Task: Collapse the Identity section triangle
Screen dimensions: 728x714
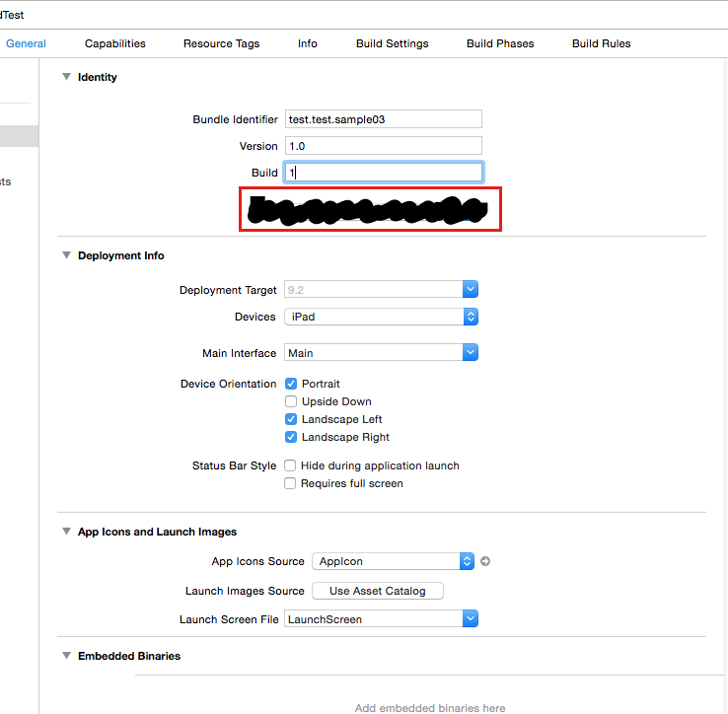Action: (66, 77)
